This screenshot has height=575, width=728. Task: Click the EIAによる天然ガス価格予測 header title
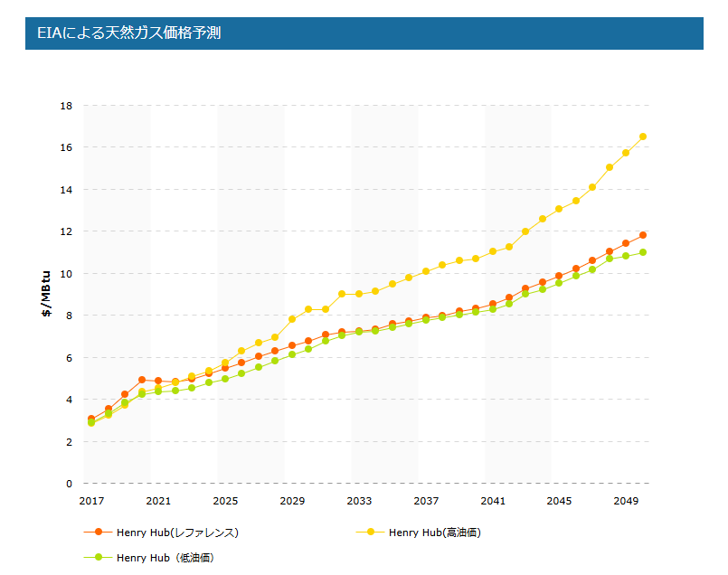click(x=128, y=33)
